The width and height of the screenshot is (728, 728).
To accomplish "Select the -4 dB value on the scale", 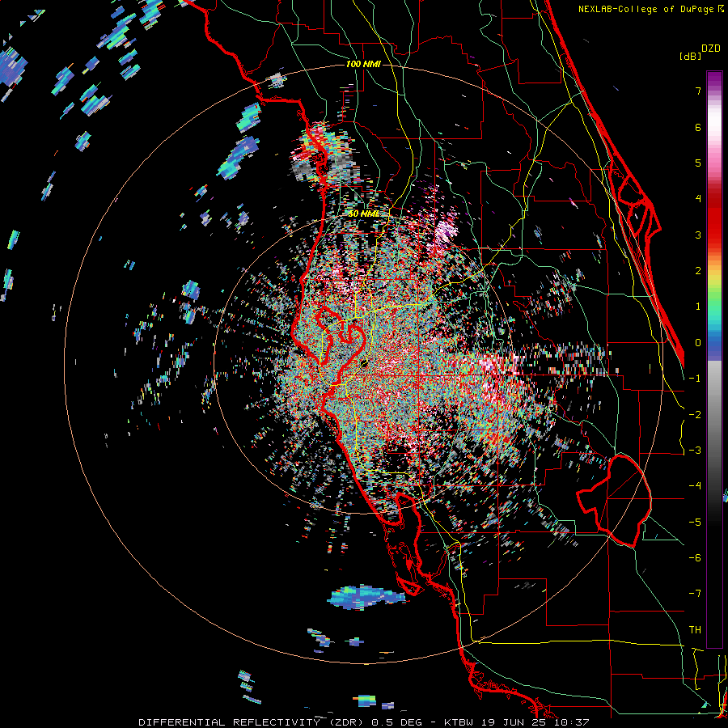I will click(695, 486).
